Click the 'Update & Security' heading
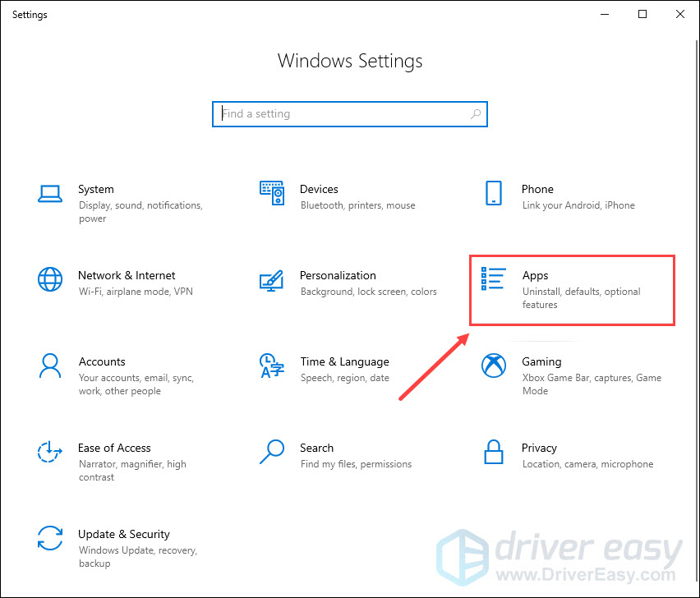The height and width of the screenshot is (598, 700). tap(123, 534)
